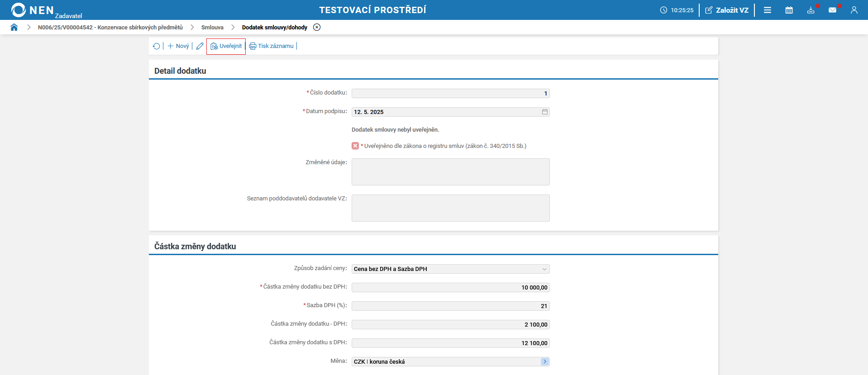868x375 pixels.
Task: Click the Uveřejnit button
Action: (x=226, y=46)
